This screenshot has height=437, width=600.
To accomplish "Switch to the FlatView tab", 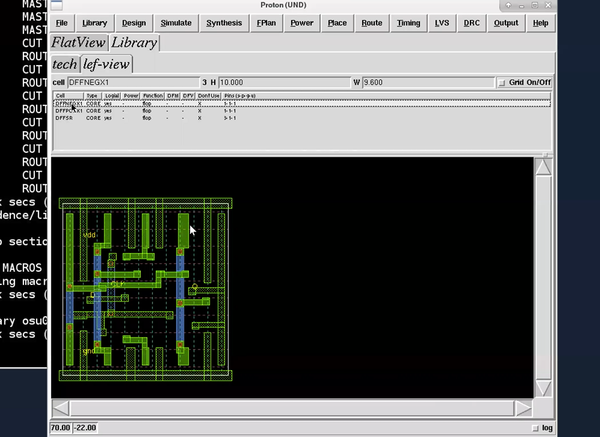I will (x=78, y=42).
